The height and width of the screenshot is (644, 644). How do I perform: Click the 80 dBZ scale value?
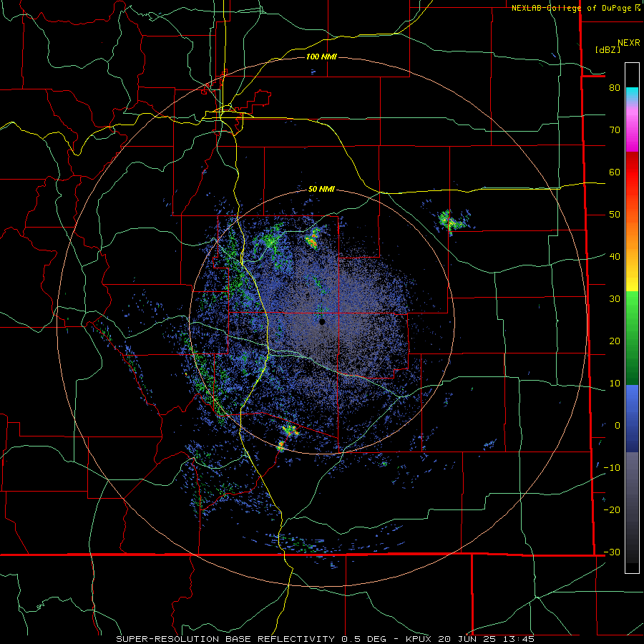615,87
